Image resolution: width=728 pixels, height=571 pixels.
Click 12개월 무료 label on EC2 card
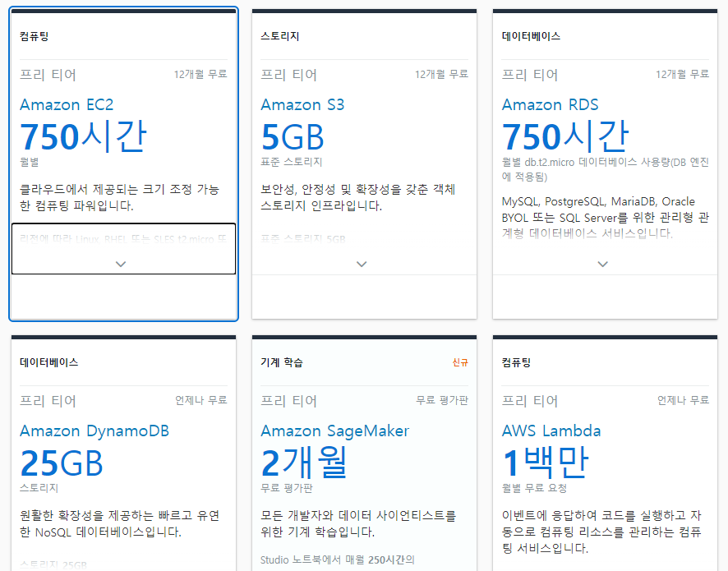point(200,74)
